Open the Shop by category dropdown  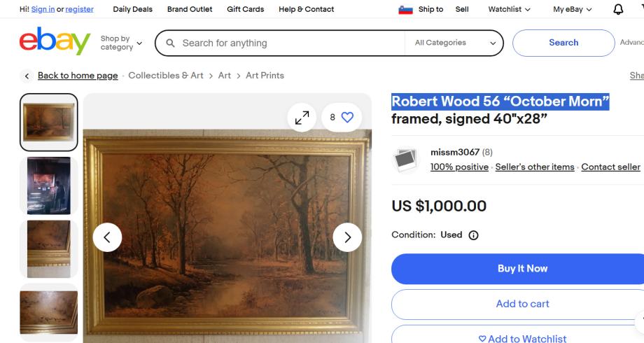pyautogui.click(x=121, y=43)
